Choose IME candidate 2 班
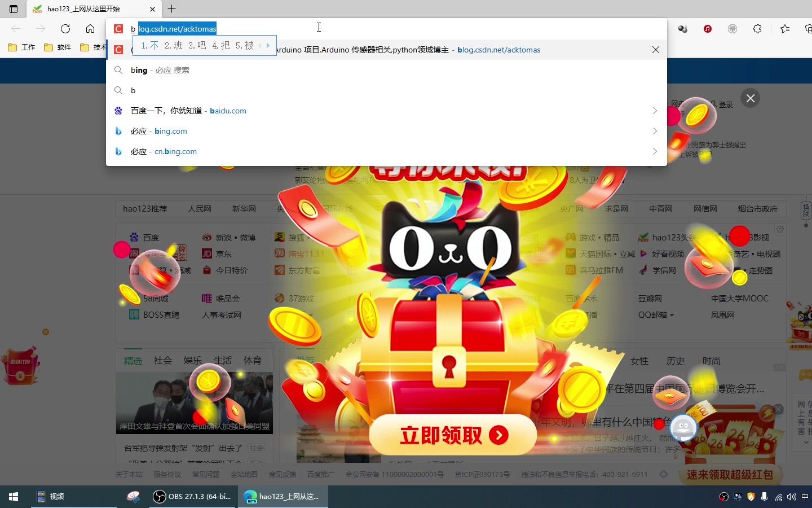 click(174, 46)
